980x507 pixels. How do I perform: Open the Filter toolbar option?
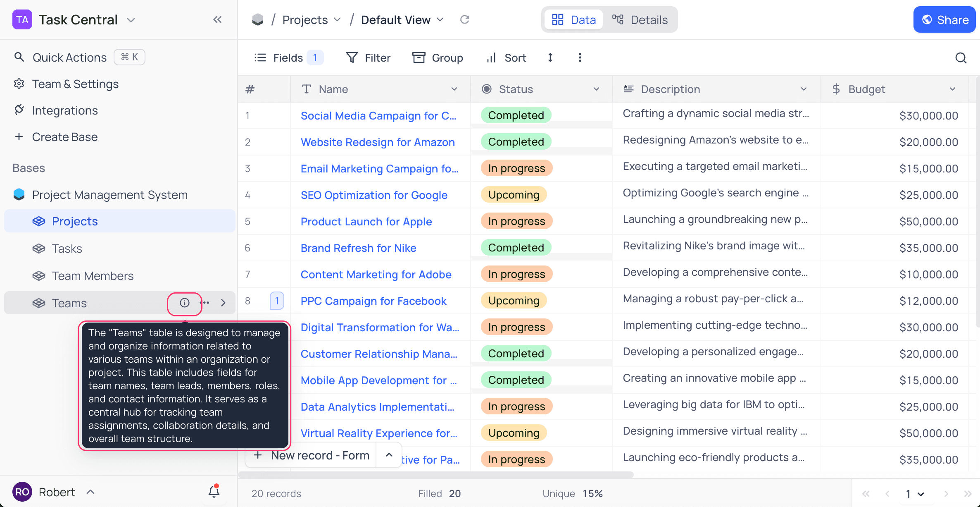(368, 57)
